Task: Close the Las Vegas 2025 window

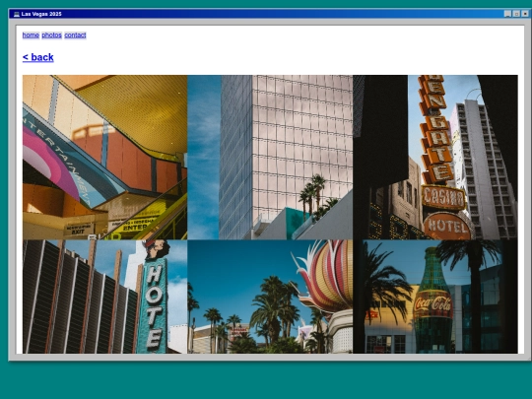Action: point(525,14)
